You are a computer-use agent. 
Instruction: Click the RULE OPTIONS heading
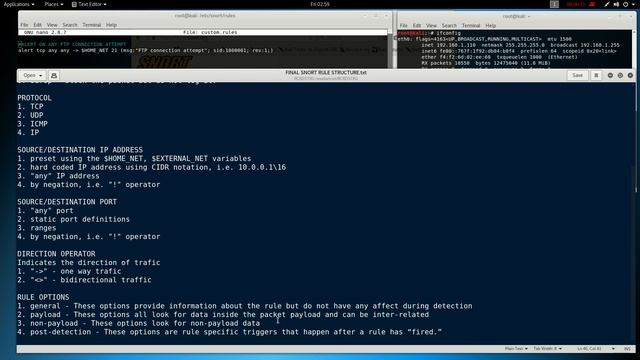[43, 297]
